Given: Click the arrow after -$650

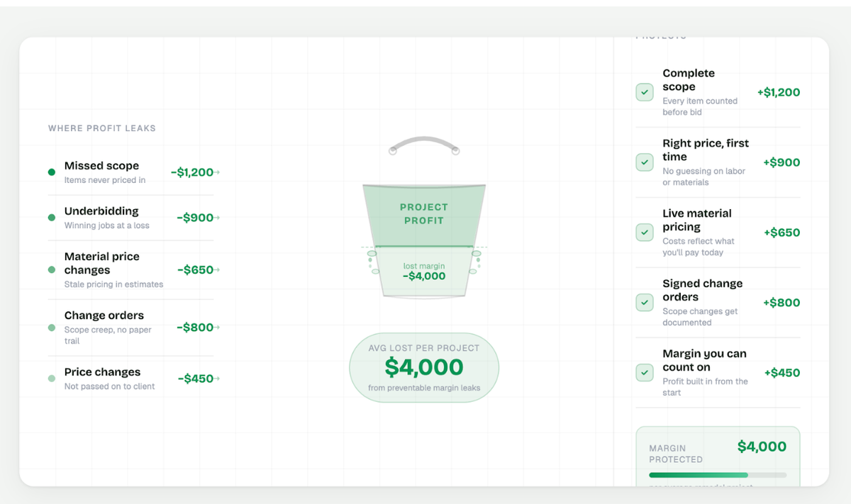Looking at the screenshot, I should click(x=217, y=270).
